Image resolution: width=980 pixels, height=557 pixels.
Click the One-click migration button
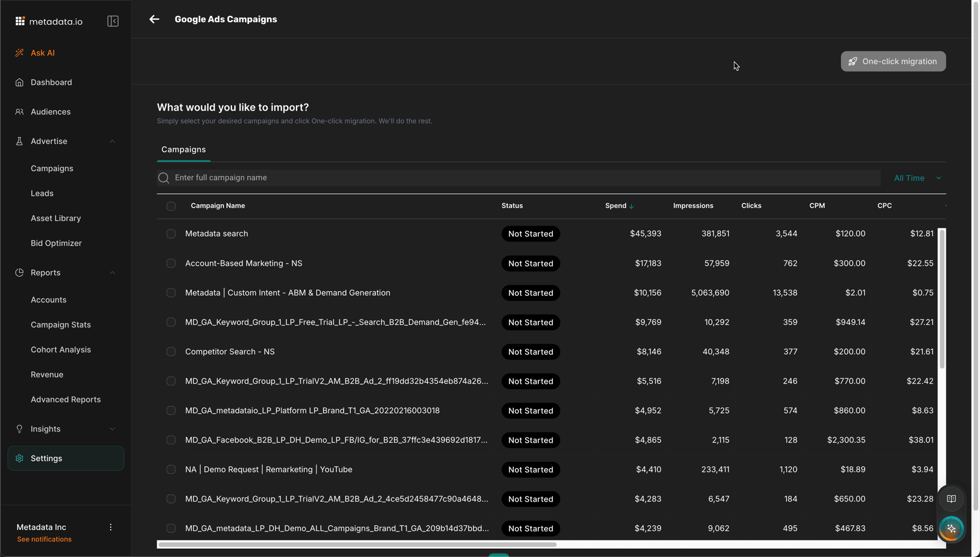point(893,61)
